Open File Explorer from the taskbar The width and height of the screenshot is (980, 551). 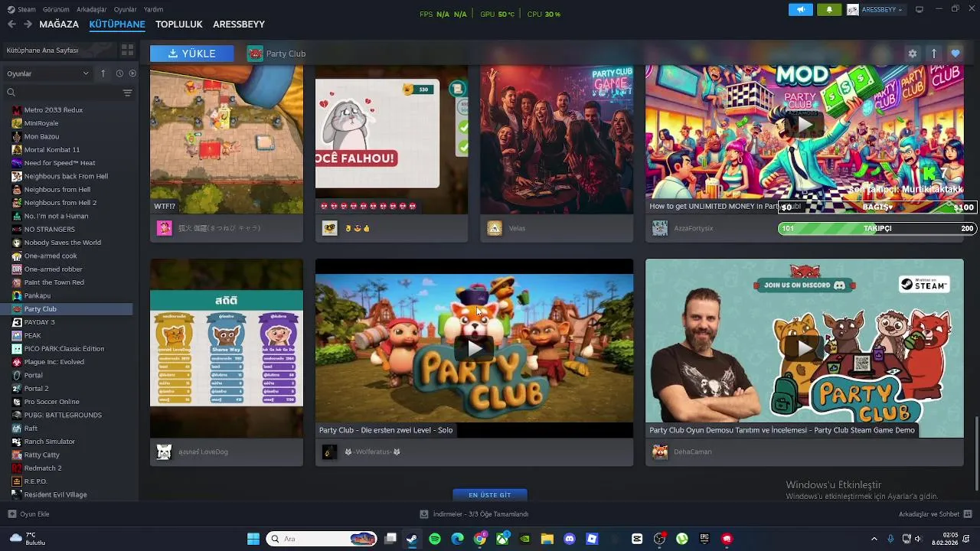pos(547,539)
